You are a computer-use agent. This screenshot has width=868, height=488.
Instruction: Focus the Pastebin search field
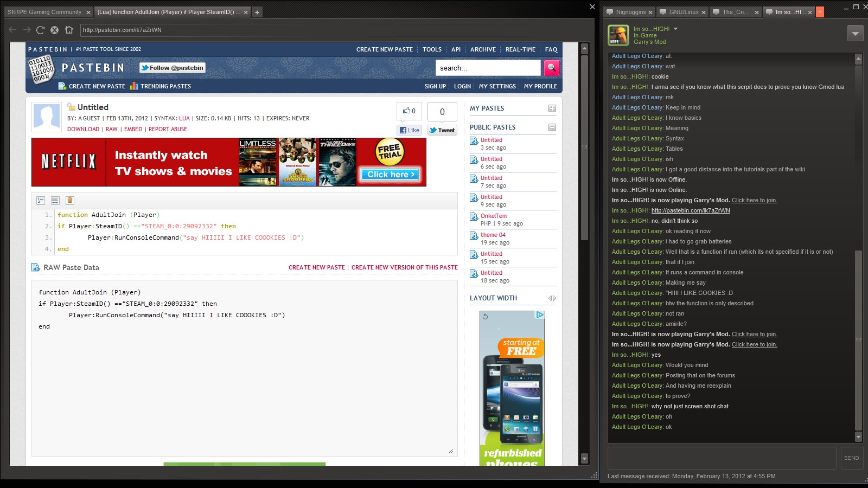coord(488,68)
